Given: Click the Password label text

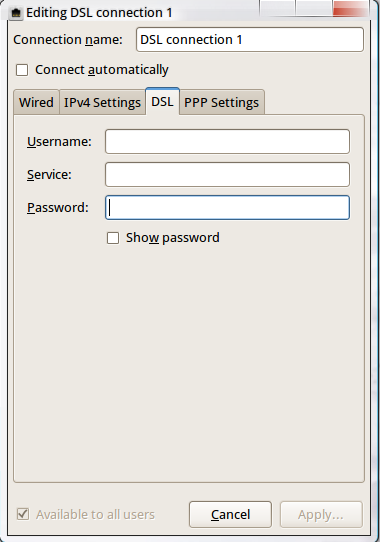Looking at the screenshot, I should tap(58, 207).
